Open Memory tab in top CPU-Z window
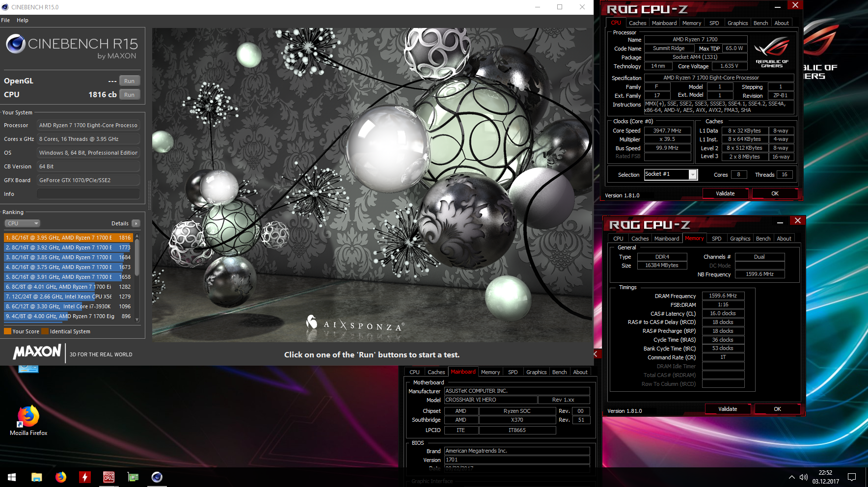Viewport: 868px width, 487px height. (x=692, y=23)
